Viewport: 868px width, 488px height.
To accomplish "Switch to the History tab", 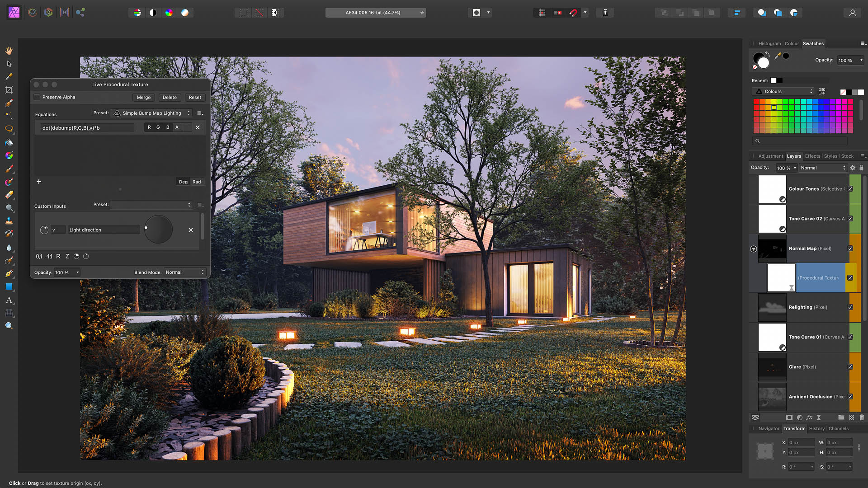I will (x=817, y=428).
